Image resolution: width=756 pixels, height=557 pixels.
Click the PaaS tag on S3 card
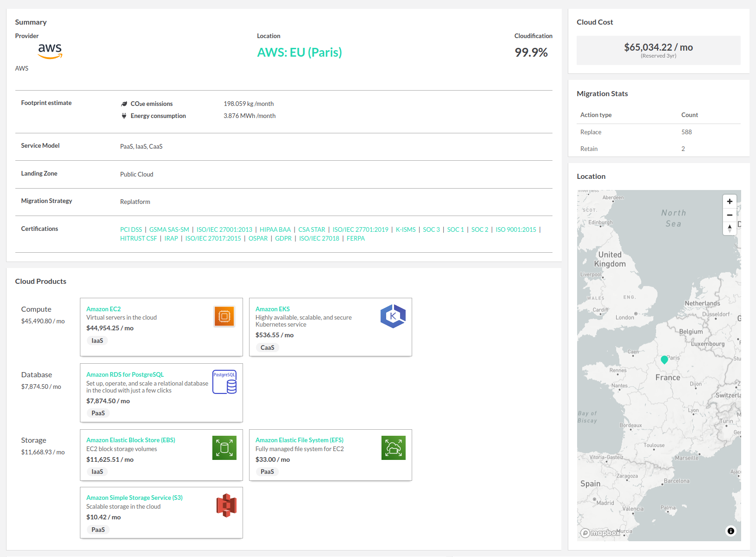point(98,530)
